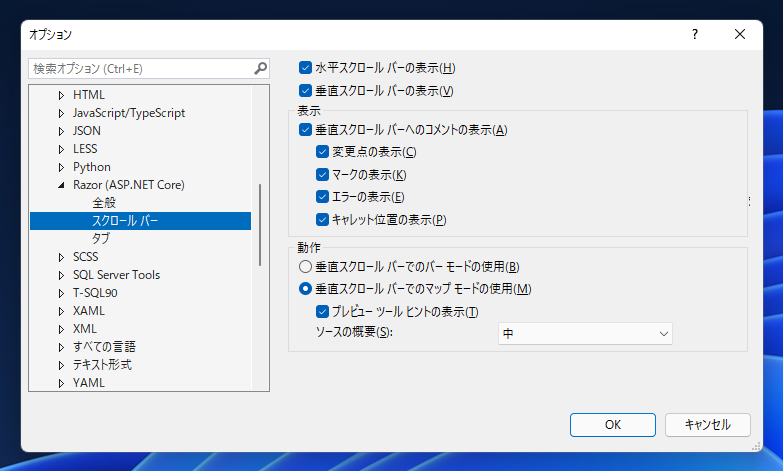
Task: Select the Python tree label
Action: (x=92, y=167)
